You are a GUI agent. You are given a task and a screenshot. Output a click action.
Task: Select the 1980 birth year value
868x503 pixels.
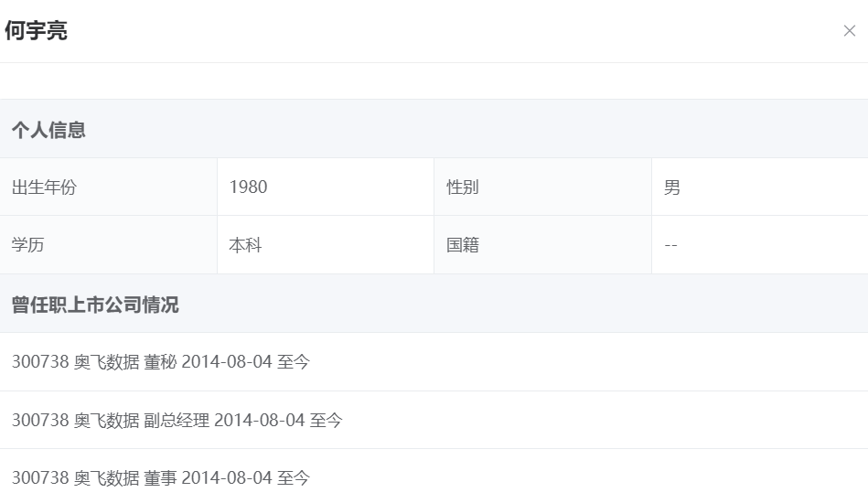[x=248, y=187]
